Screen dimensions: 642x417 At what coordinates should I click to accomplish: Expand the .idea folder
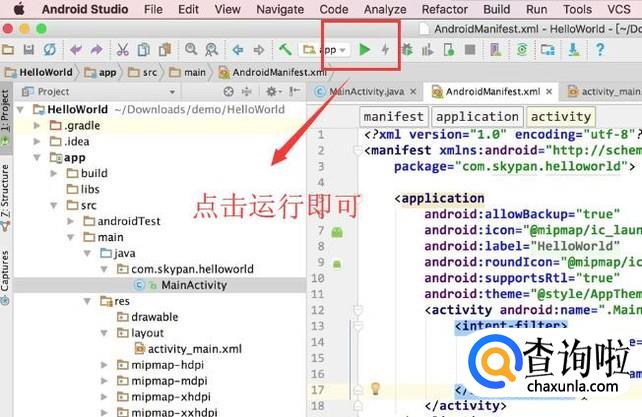(37, 142)
